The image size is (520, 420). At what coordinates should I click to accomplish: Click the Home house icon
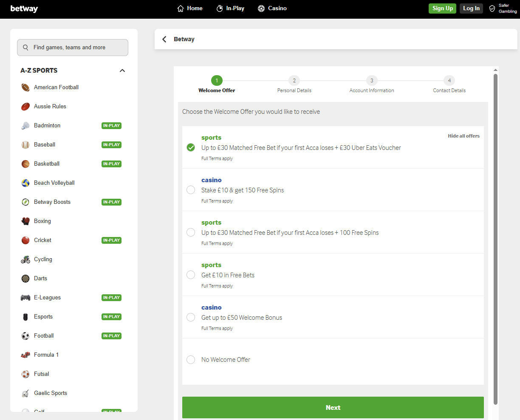pos(181,8)
